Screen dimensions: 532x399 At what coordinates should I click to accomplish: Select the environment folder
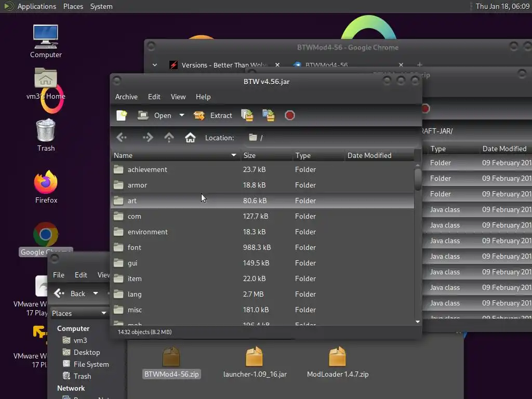click(x=262, y=232)
